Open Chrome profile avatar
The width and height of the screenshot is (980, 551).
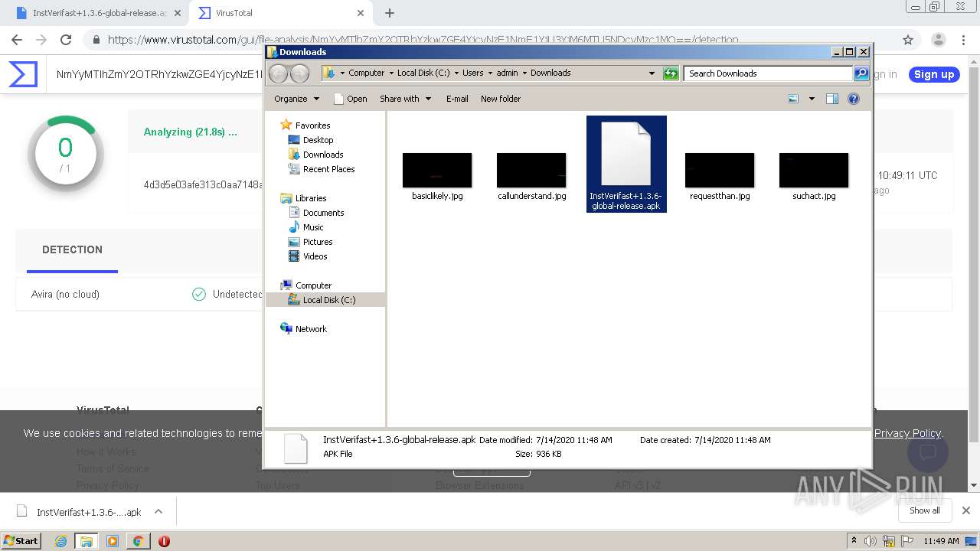click(x=938, y=40)
